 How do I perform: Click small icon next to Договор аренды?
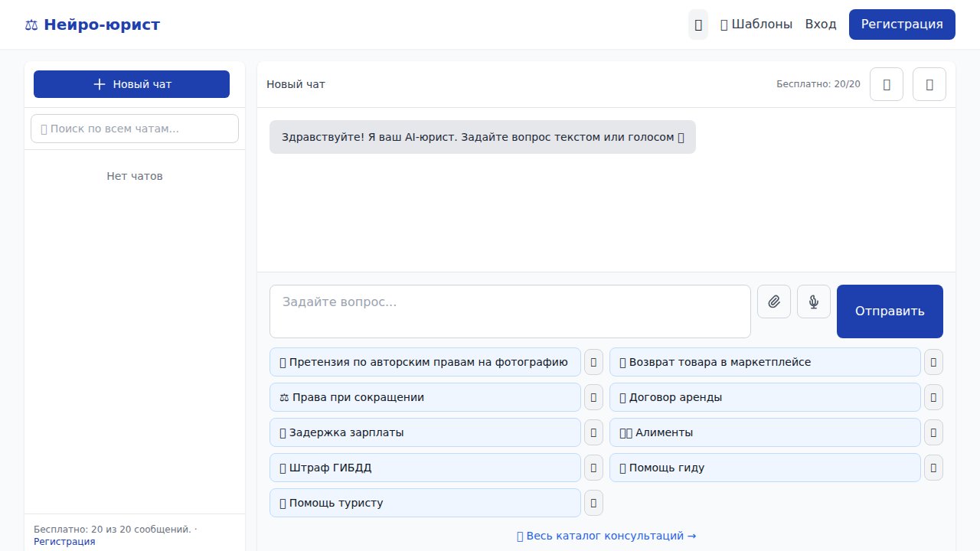click(933, 397)
